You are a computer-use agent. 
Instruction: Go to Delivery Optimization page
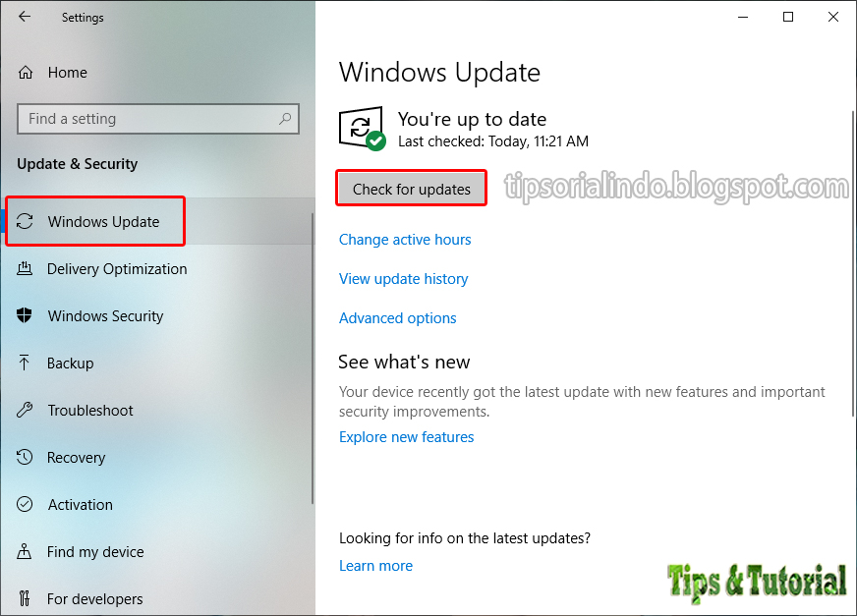[117, 269]
